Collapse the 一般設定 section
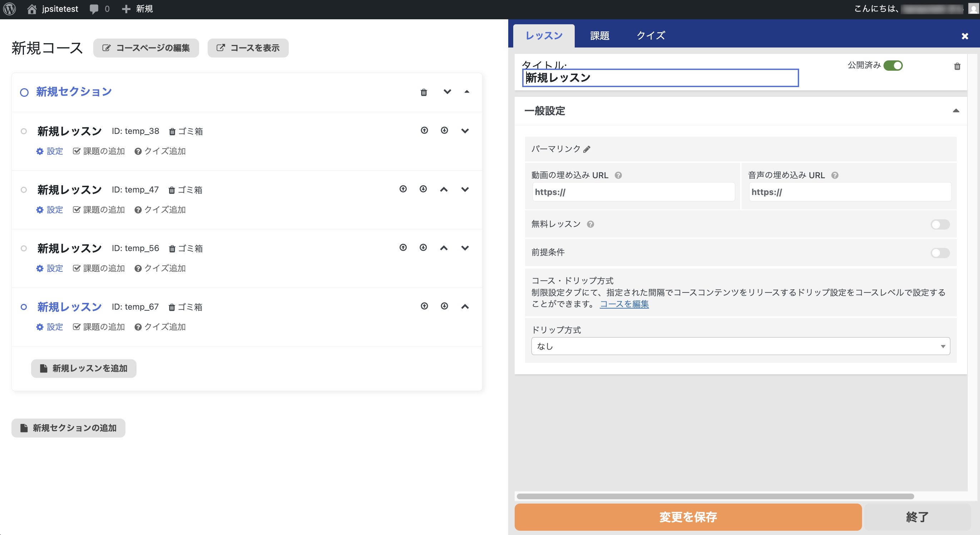 click(x=956, y=111)
